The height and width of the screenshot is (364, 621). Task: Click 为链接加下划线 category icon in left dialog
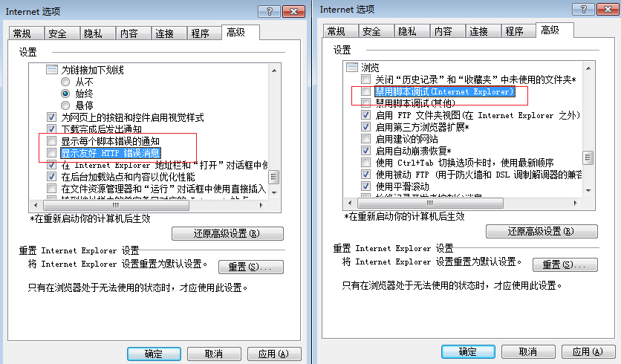coord(52,70)
